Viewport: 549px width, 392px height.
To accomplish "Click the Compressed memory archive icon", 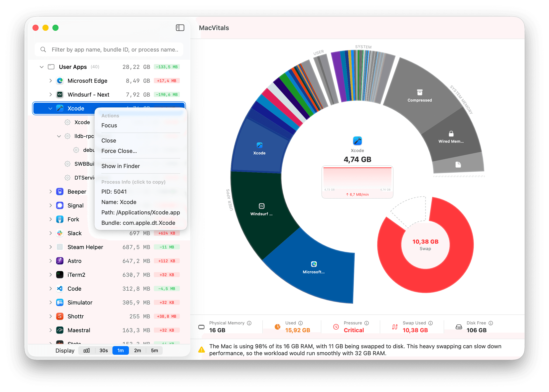I will pyautogui.click(x=420, y=92).
